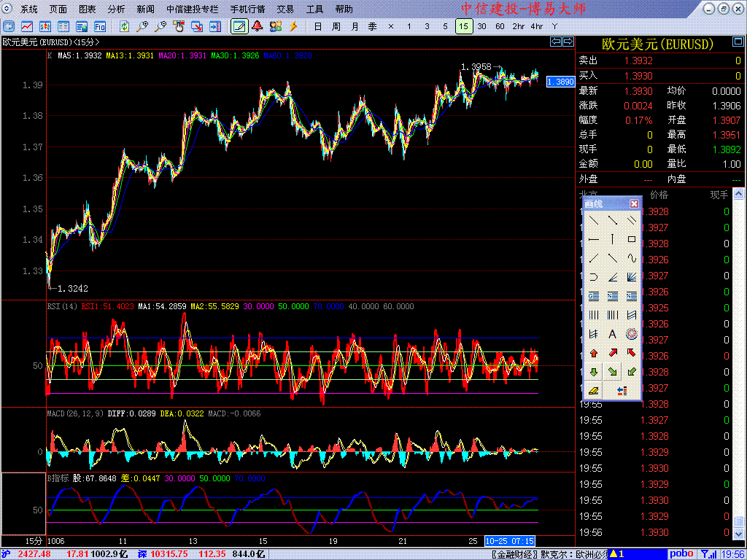Click the alarm bell icon in toolbar

pyautogui.click(x=258, y=26)
